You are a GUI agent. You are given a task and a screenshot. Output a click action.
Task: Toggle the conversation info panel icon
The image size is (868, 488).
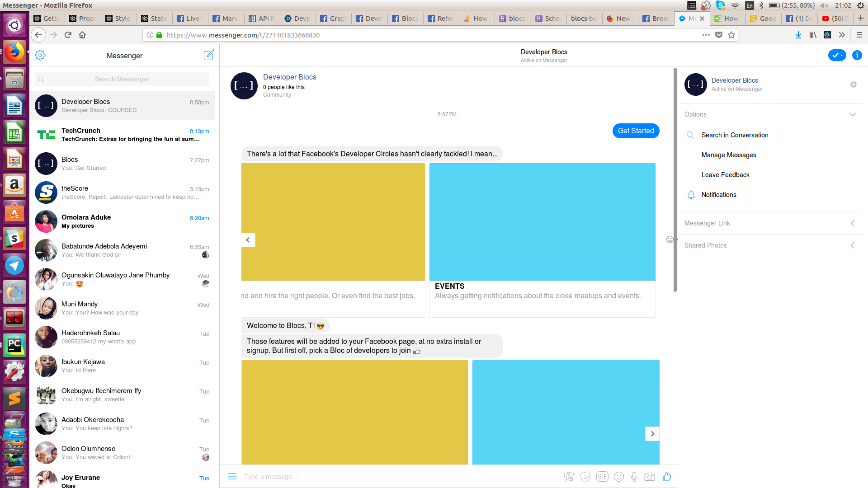[857, 55]
